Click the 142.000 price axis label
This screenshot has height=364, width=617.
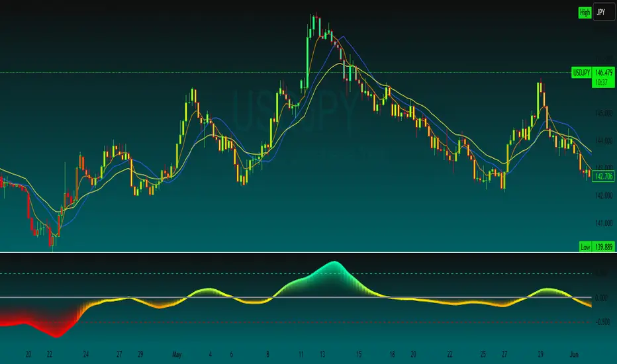click(604, 196)
